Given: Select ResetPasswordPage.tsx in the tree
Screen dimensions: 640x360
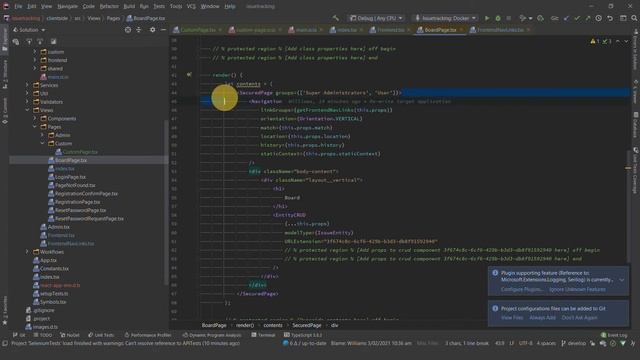Looking at the screenshot, I should (80, 210).
